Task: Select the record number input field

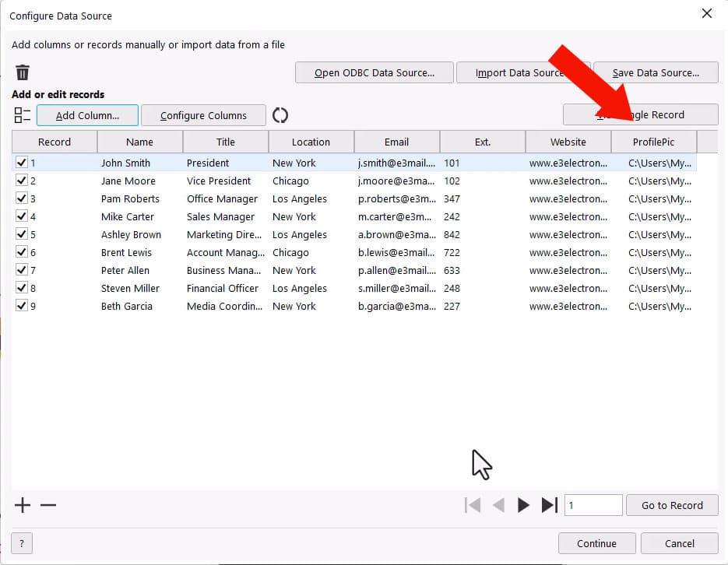Action: click(x=593, y=504)
